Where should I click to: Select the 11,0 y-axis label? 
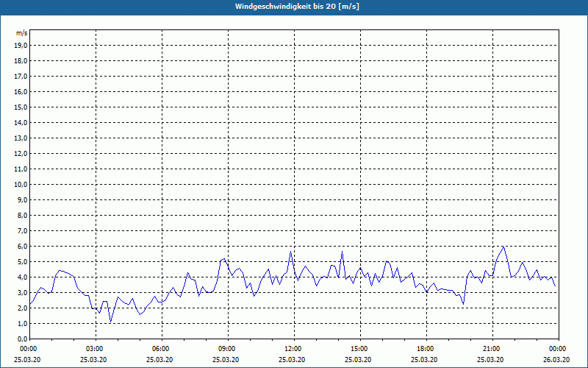point(21,169)
